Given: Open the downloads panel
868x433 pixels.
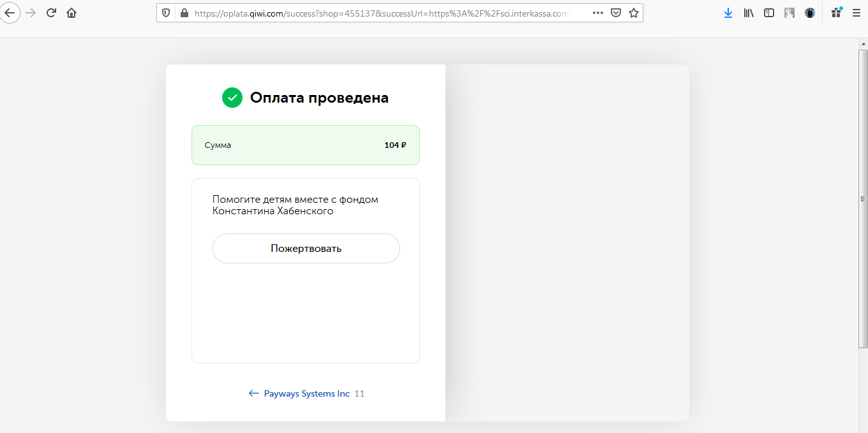Looking at the screenshot, I should click(x=728, y=13).
